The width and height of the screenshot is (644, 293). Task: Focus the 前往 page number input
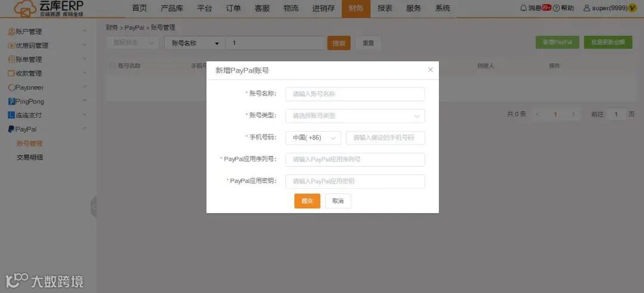pyautogui.click(x=616, y=114)
